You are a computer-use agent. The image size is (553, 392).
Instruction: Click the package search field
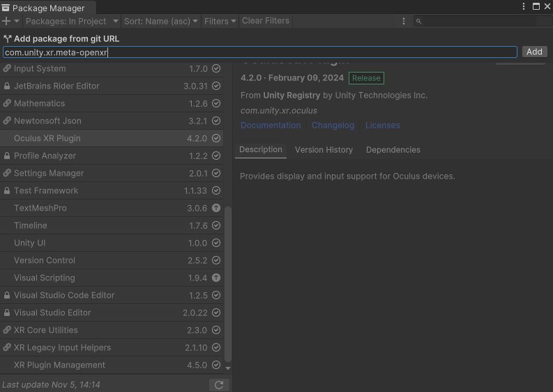[482, 21]
